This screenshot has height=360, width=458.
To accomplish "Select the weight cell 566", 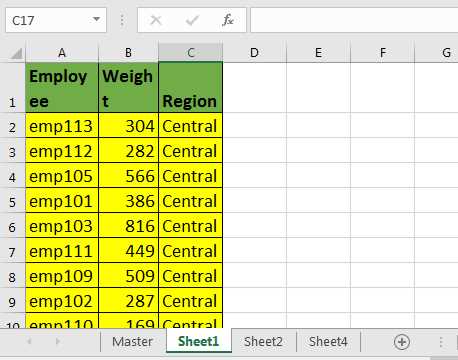I will click(x=129, y=176).
